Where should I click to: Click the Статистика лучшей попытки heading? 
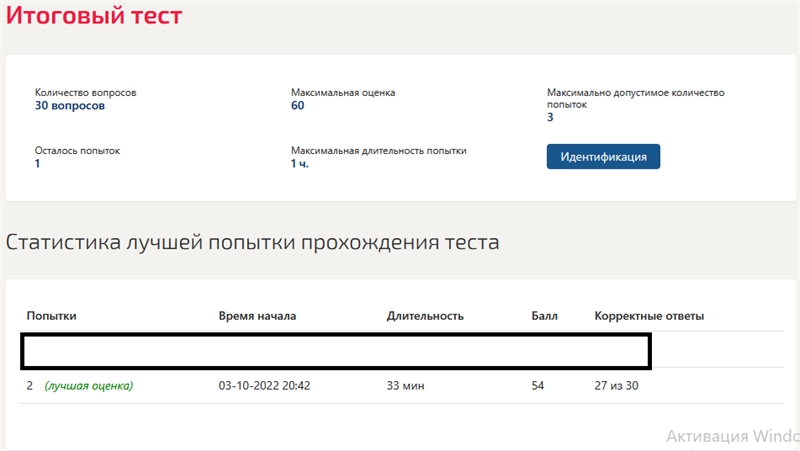pyautogui.click(x=253, y=242)
